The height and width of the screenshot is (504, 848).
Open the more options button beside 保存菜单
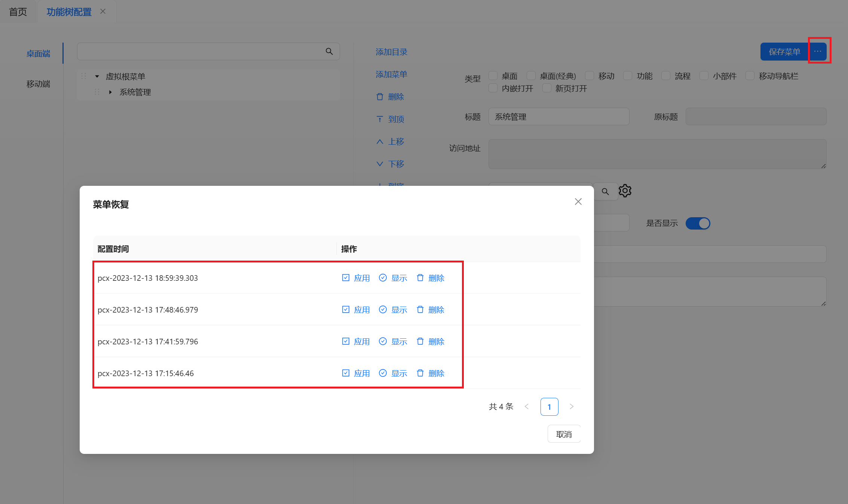click(818, 52)
